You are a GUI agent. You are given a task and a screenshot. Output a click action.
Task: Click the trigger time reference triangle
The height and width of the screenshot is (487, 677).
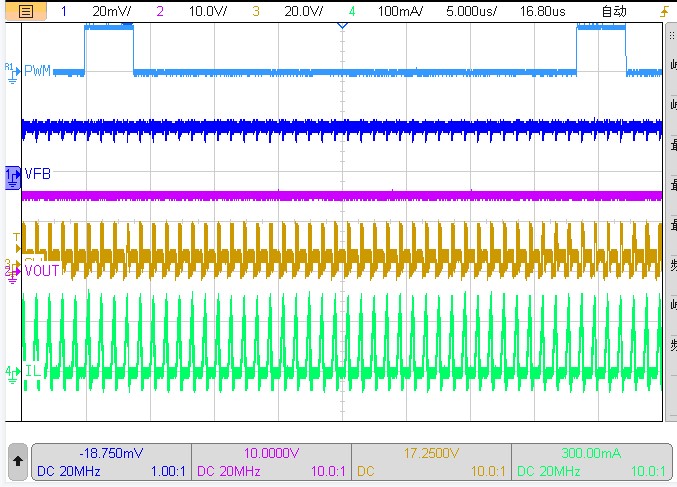point(342,25)
